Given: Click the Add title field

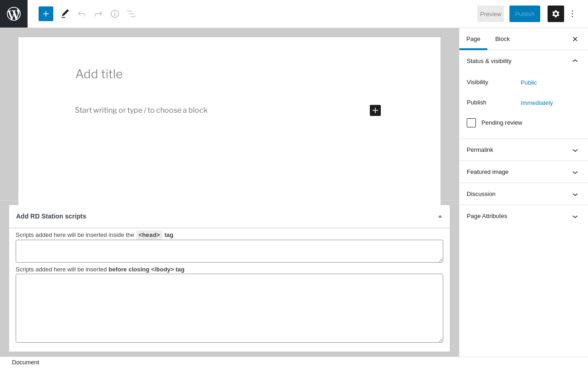Looking at the screenshot, I should tap(229, 74).
